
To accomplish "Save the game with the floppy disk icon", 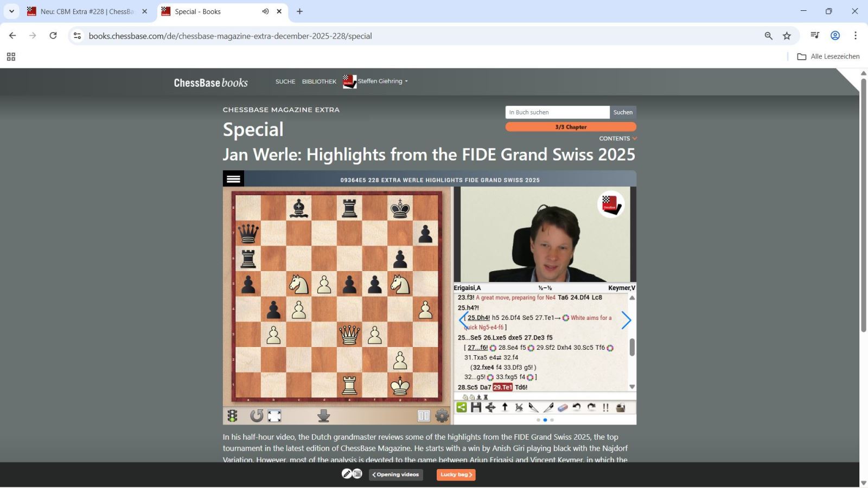I will click(x=476, y=407).
